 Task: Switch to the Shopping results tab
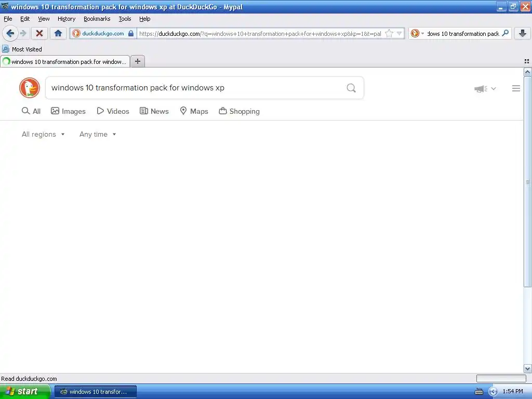(239, 111)
